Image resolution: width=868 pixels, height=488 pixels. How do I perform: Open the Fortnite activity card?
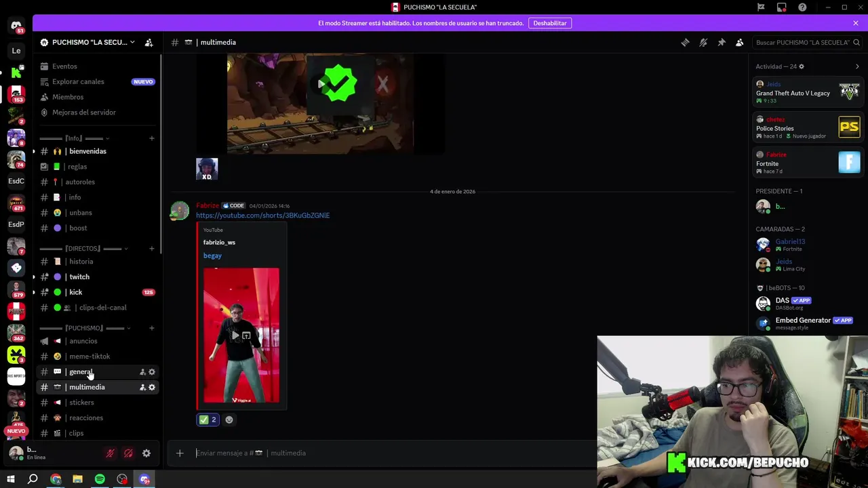tap(808, 163)
